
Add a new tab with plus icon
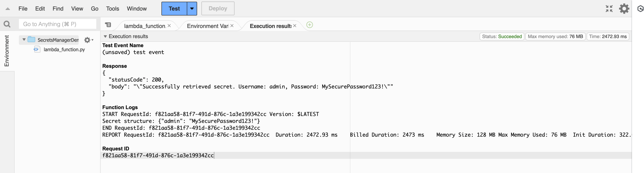point(309,25)
